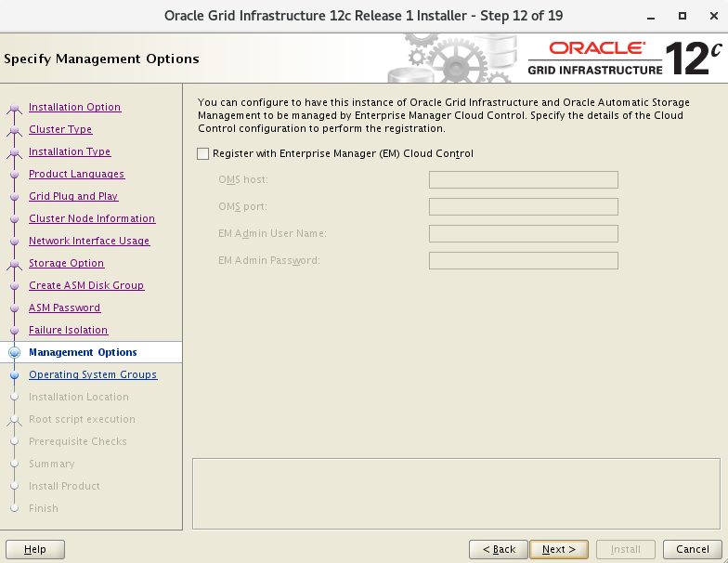
Task: Jump to Create ASM Disk Group step
Action: 86,285
